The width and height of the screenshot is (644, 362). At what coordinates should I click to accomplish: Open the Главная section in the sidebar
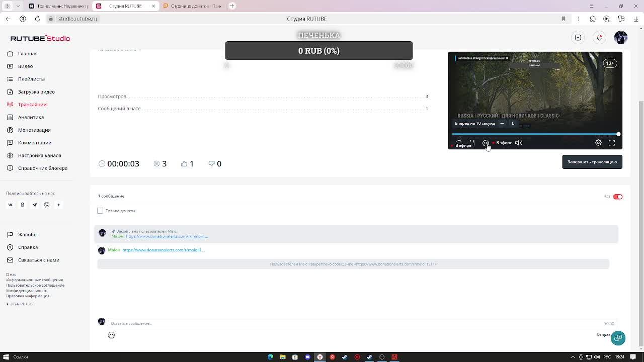22,53
